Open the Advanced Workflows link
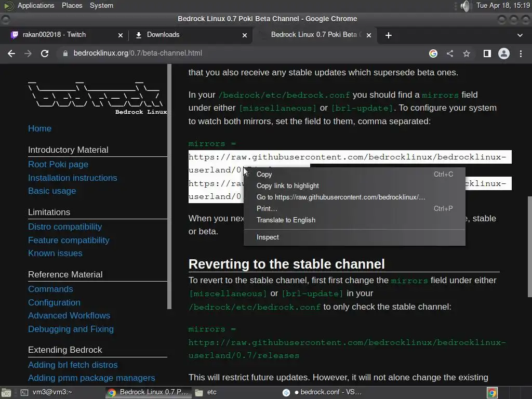Screen dimensions: 532x399 click(69, 315)
